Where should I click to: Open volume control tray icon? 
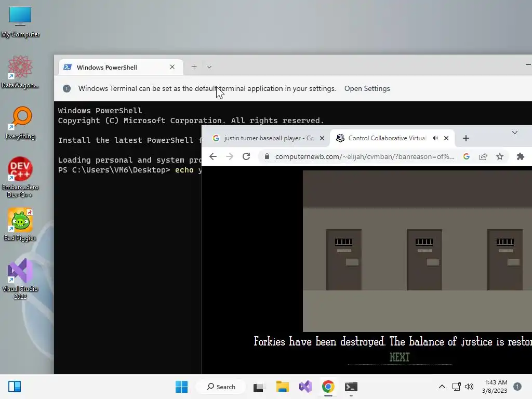[469, 387]
